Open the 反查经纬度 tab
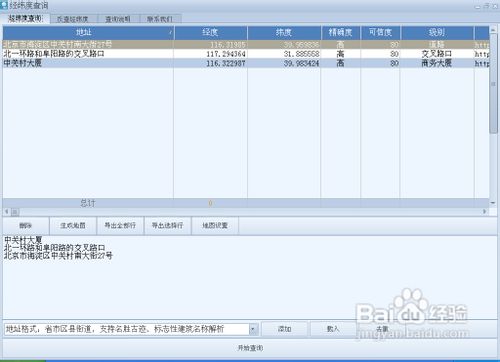The image size is (500, 362). [x=73, y=19]
